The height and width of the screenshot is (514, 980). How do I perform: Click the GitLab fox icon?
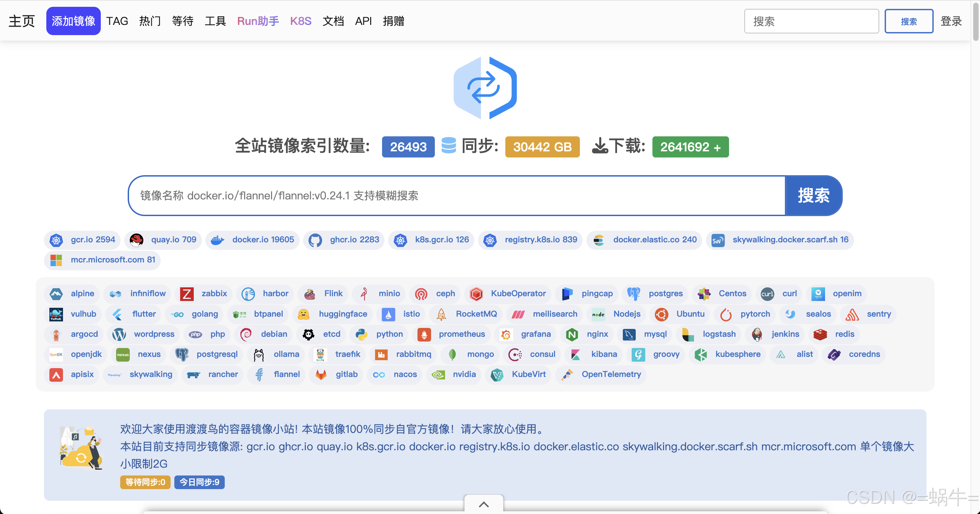tap(321, 375)
